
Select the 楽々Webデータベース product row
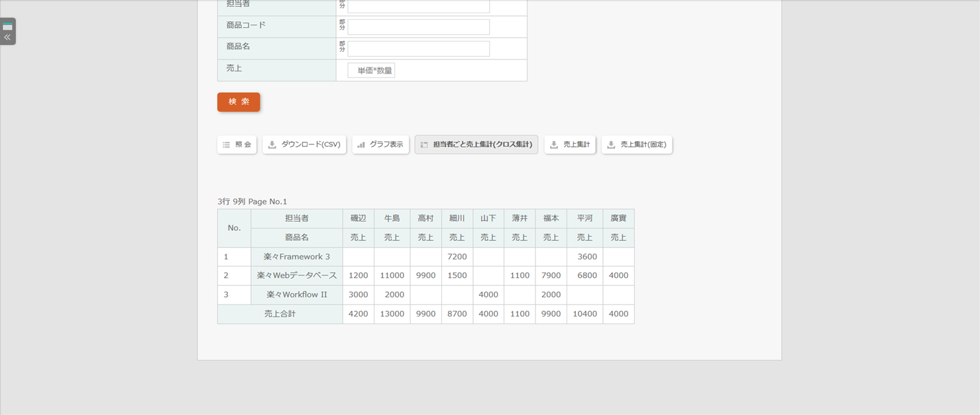296,275
